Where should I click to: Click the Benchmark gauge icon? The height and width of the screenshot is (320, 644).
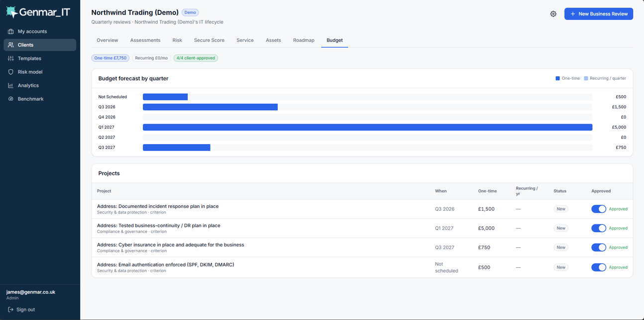10,99
